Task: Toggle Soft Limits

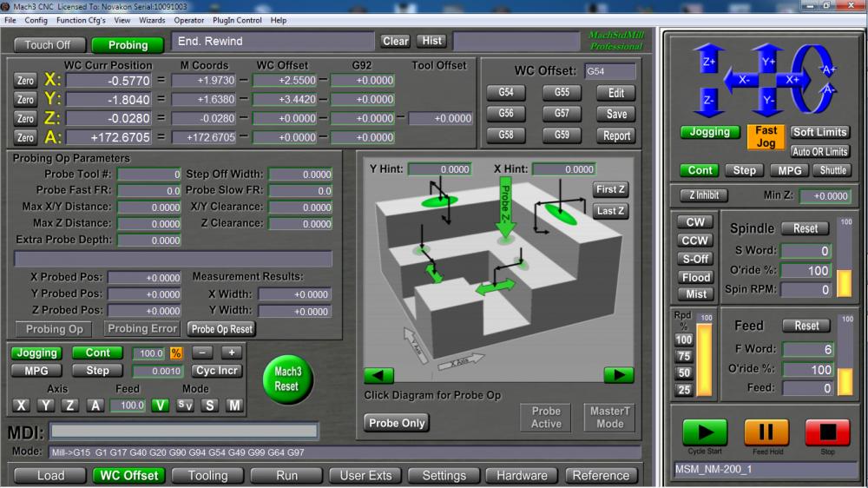Action: (819, 132)
